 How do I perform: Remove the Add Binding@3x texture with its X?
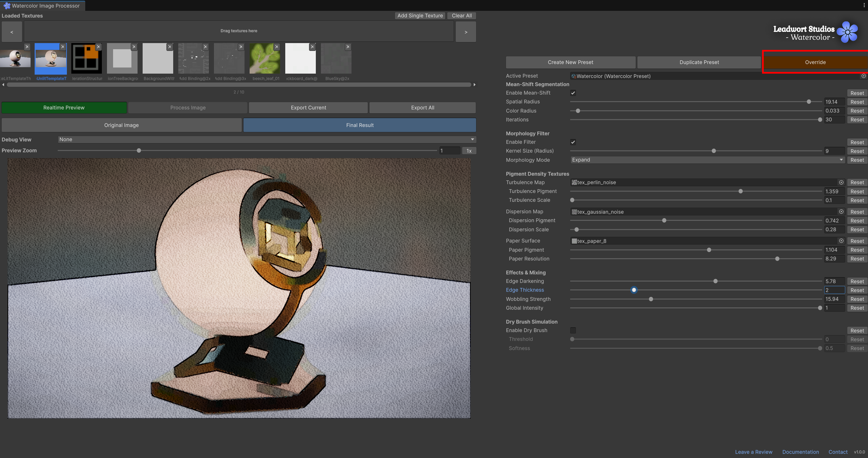pos(241,47)
